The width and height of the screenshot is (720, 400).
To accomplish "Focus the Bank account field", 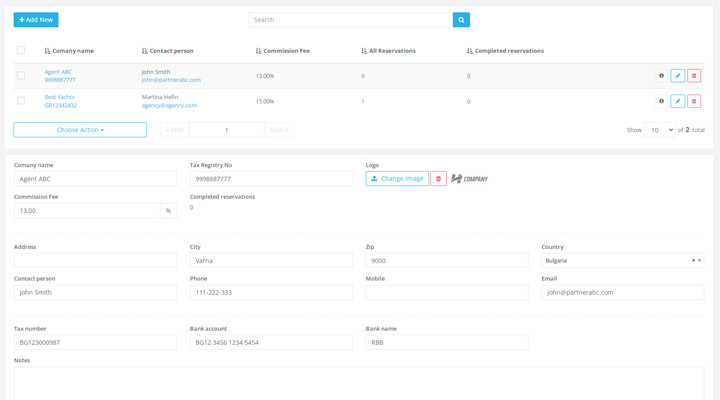I will [271, 342].
